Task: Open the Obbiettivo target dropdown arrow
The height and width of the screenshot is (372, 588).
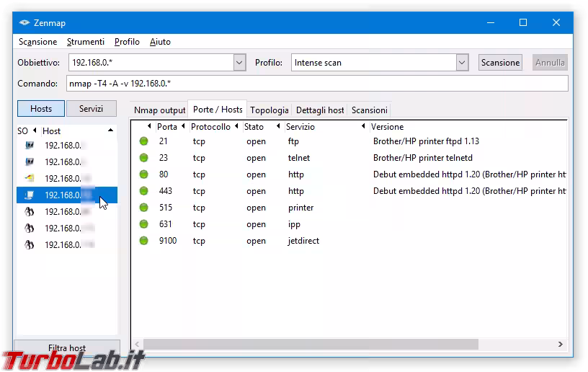Action: pyautogui.click(x=239, y=63)
